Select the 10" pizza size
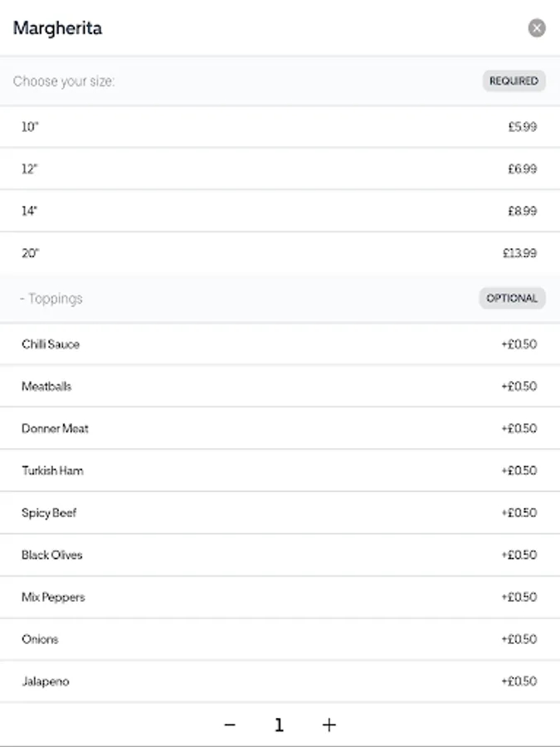 point(279,127)
